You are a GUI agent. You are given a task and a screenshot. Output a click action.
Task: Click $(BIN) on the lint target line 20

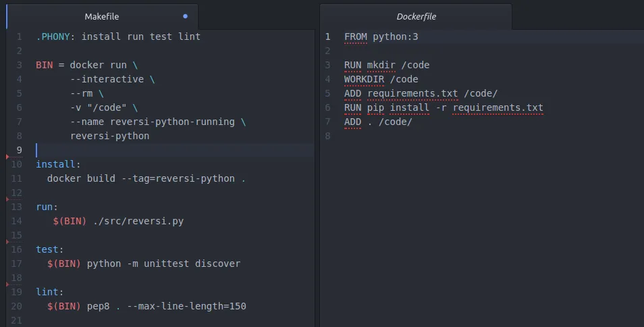click(63, 306)
